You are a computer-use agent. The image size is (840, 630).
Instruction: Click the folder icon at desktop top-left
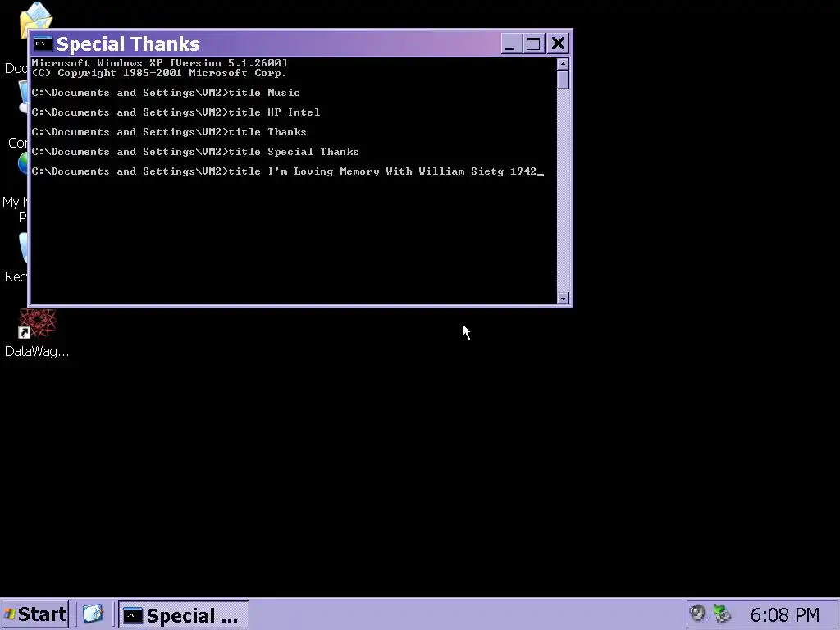click(36, 21)
